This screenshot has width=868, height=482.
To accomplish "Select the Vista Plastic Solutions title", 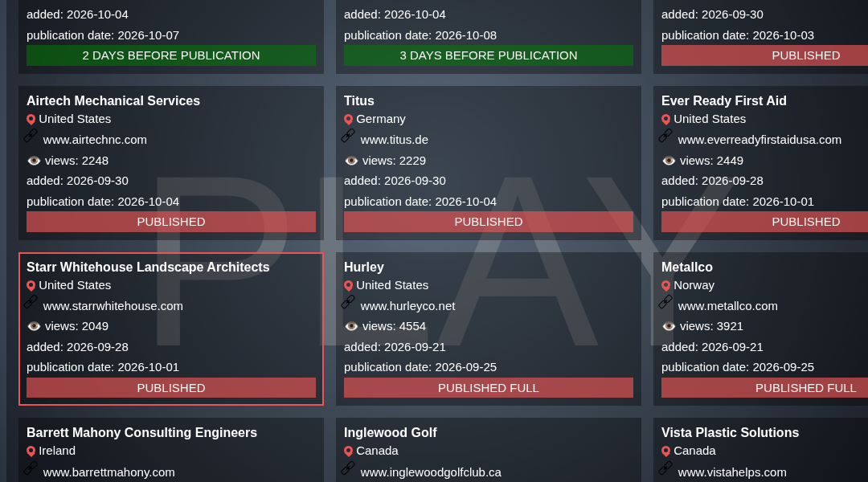I will coord(730,433).
